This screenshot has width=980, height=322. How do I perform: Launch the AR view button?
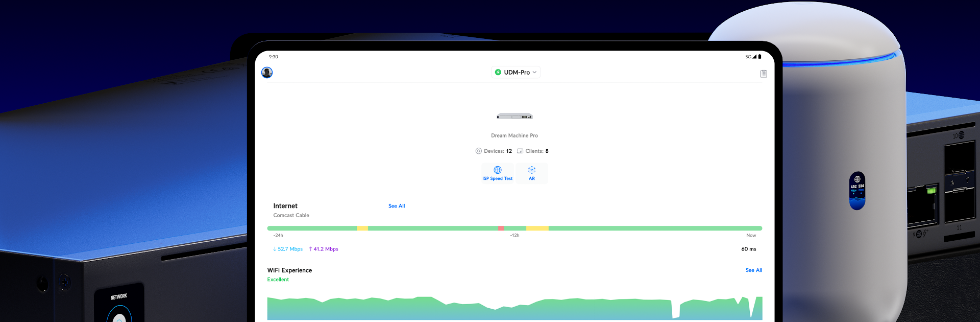coord(532,173)
